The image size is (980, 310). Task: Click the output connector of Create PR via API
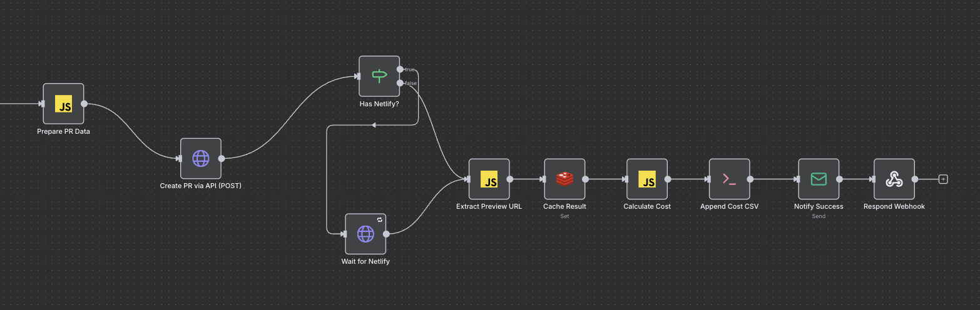point(222,159)
